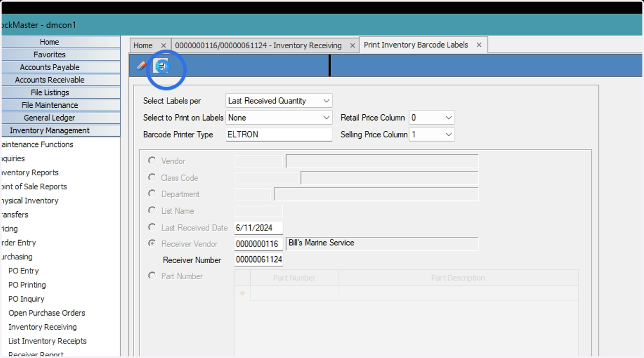Image resolution: width=644 pixels, height=358 pixels.
Task: Click the Last Received Date field
Action: tap(259, 228)
